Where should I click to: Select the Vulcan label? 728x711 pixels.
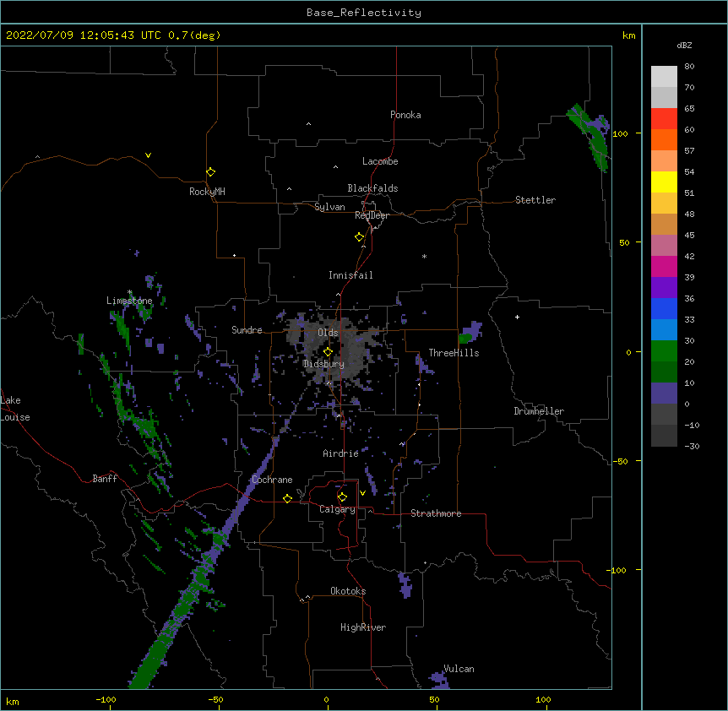click(459, 669)
